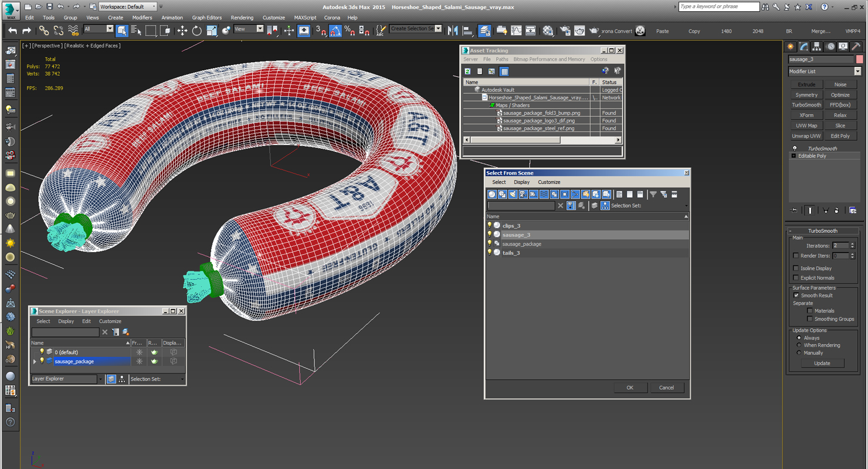Expand Editable Poly plus in modifier stack
The image size is (868, 469).
tap(794, 156)
